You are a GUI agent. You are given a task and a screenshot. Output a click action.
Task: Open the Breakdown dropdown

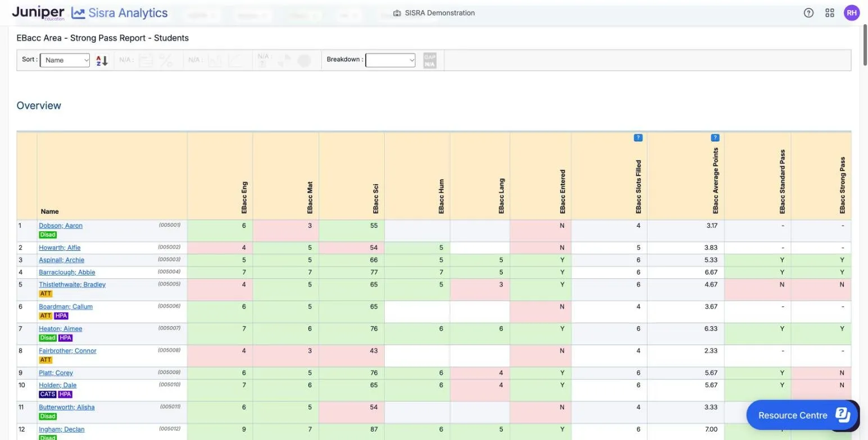(x=390, y=60)
